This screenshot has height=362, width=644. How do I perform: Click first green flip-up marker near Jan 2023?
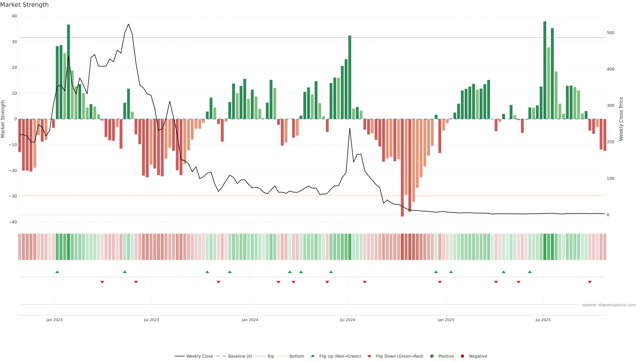coord(57,272)
